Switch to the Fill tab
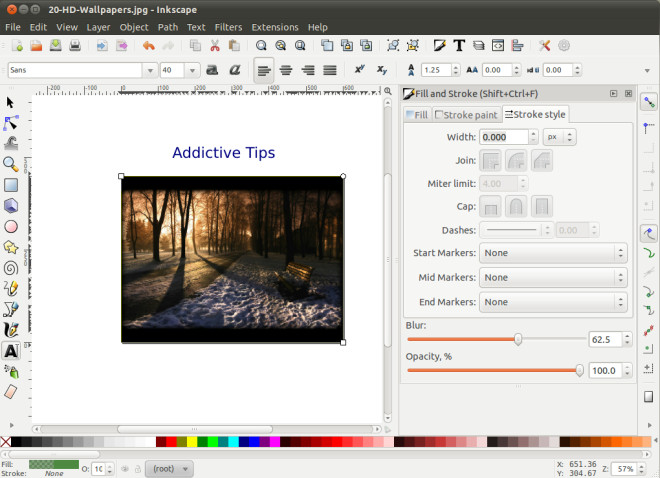 point(417,115)
